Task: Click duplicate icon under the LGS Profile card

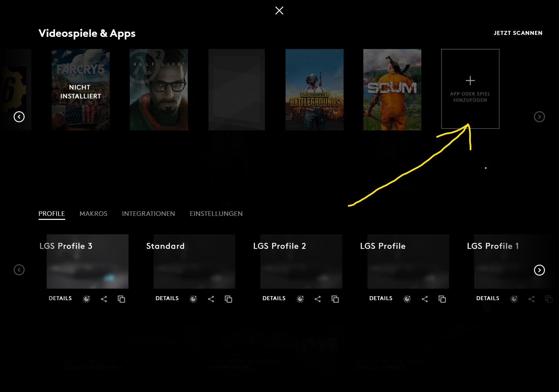Action: 442,299
